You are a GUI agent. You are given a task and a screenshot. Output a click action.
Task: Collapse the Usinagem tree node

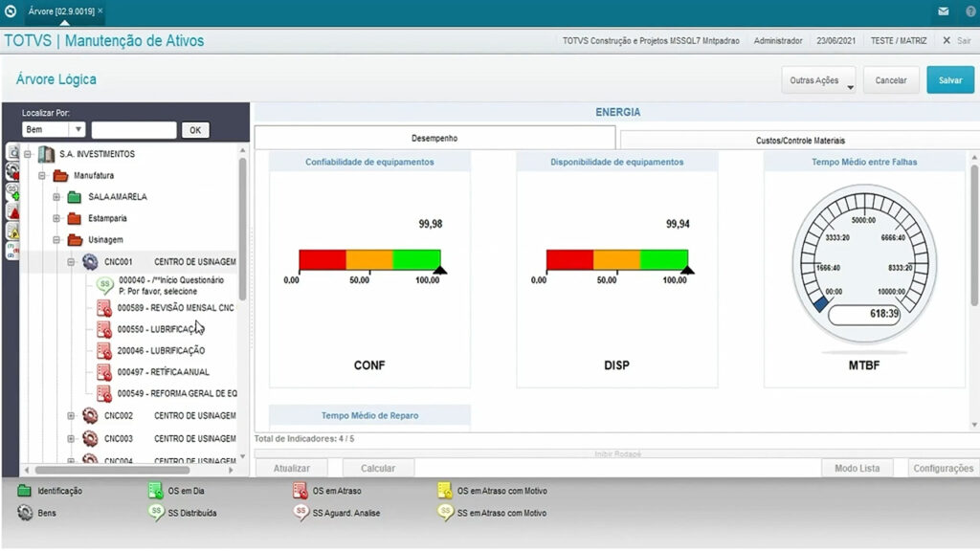pos(56,240)
